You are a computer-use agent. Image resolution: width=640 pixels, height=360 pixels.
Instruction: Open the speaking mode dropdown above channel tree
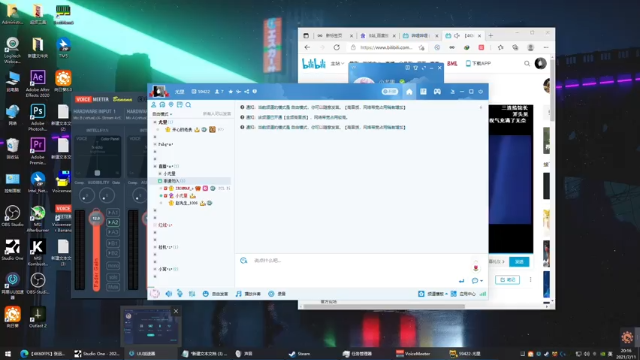162,114
